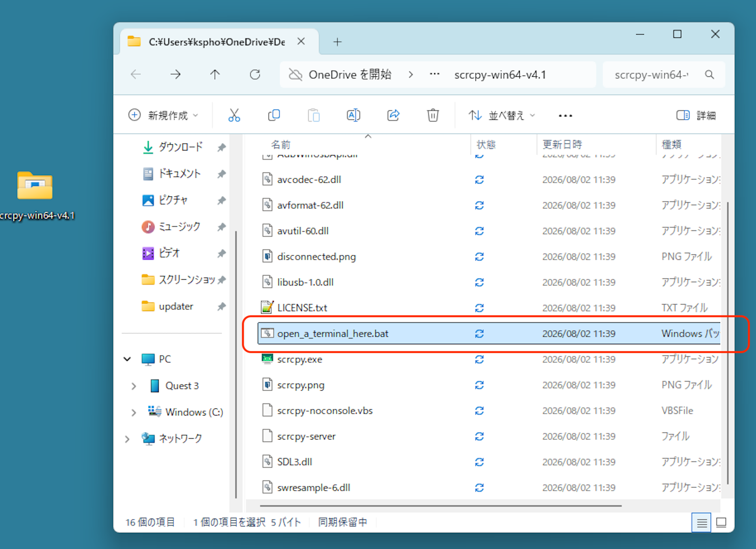Click the LICENSE.txt file icon
Screen dimensions: 756x549
click(x=267, y=308)
